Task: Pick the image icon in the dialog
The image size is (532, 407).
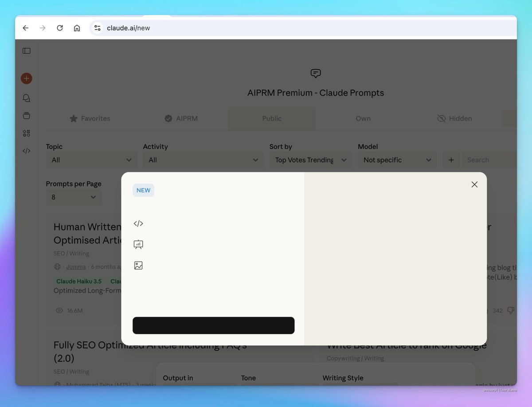Action: 138,265
